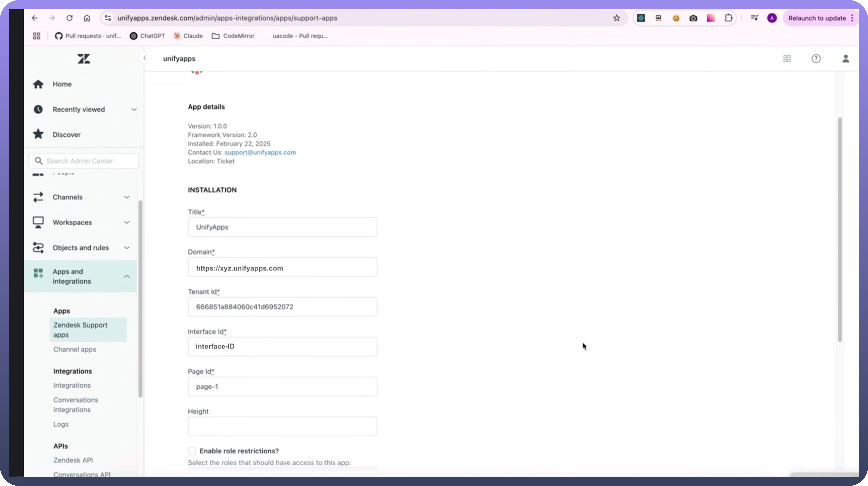Click into the Tenant Id field
Image resolution: width=868 pixels, height=486 pixels.
coord(282,307)
